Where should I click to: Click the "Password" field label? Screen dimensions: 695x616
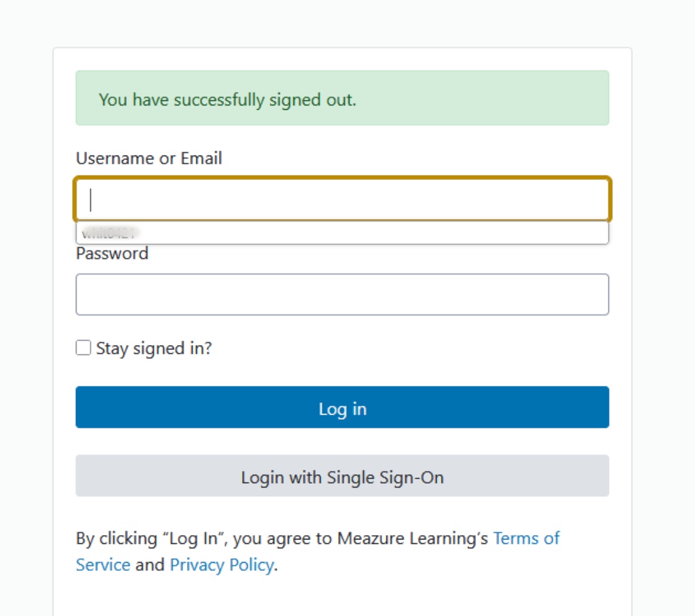112,253
